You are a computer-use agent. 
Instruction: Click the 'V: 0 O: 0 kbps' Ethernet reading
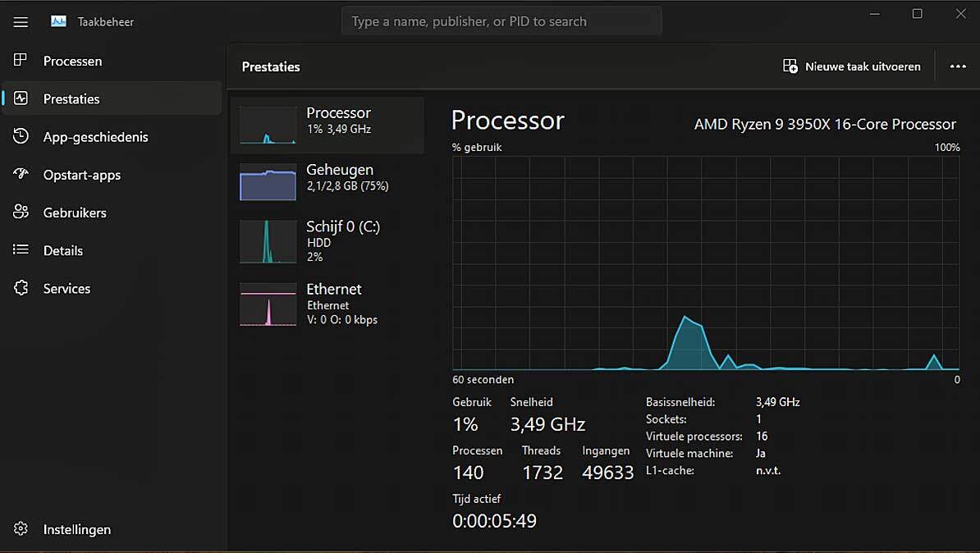click(x=342, y=319)
